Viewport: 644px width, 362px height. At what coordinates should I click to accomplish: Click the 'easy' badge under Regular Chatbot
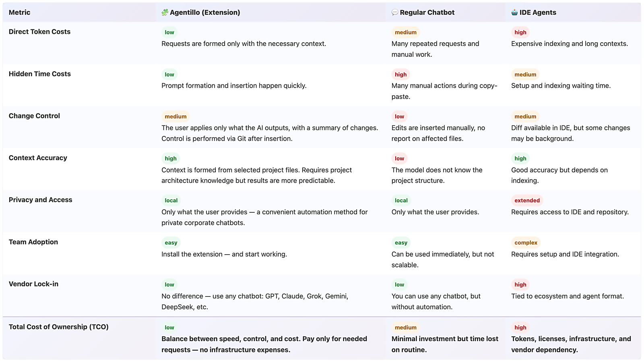pos(401,243)
